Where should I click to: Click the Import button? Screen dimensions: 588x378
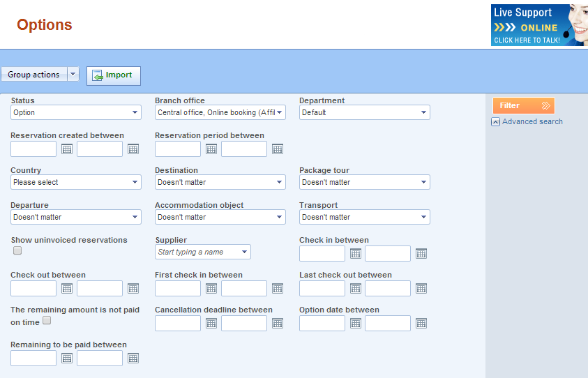point(114,76)
